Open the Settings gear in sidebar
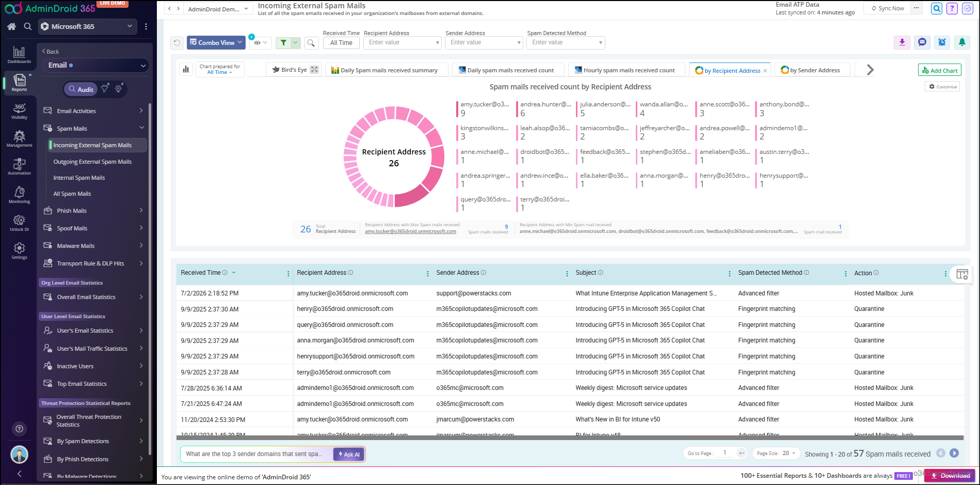 coord(19,251)
